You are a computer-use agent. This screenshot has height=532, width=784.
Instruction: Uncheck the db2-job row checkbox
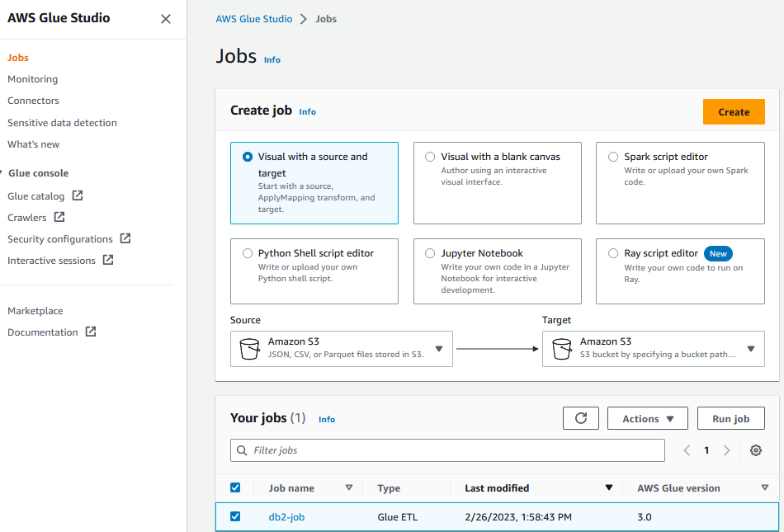(x=235, y=516)
